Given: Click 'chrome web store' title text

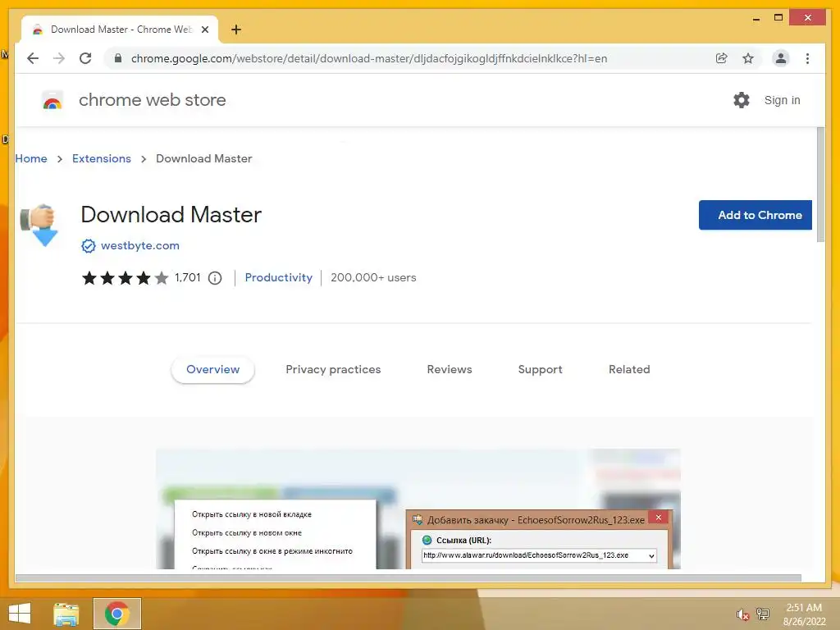Looking at the screenshot, I should (x=152, y=100).
